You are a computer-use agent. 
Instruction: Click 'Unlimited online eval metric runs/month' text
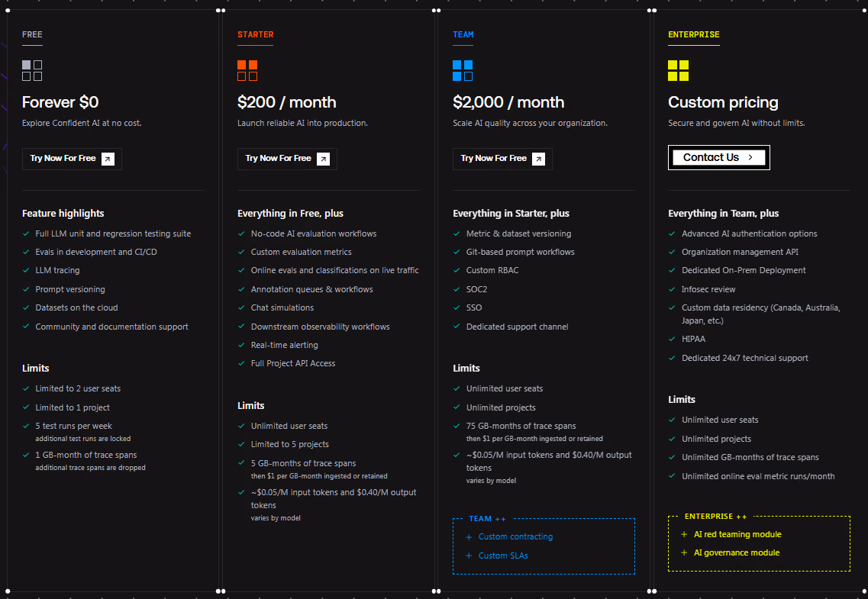pos(758,476)
